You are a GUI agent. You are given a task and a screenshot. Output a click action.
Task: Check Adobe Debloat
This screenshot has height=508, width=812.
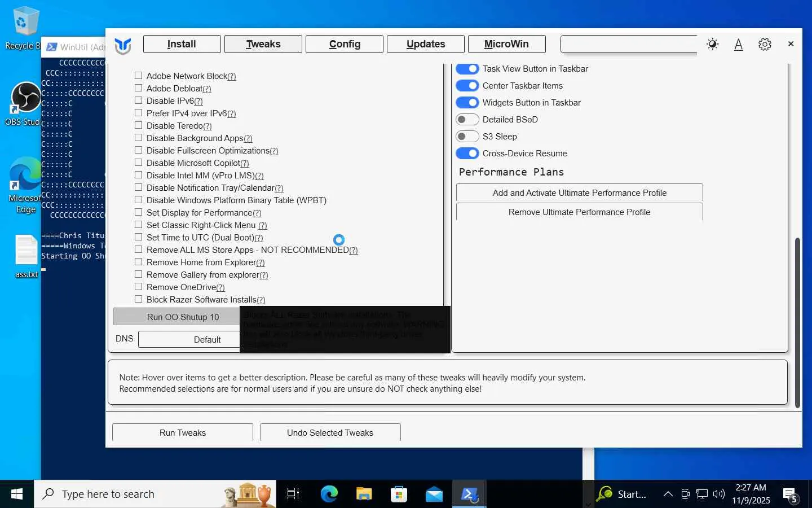[x=138, y=87]
